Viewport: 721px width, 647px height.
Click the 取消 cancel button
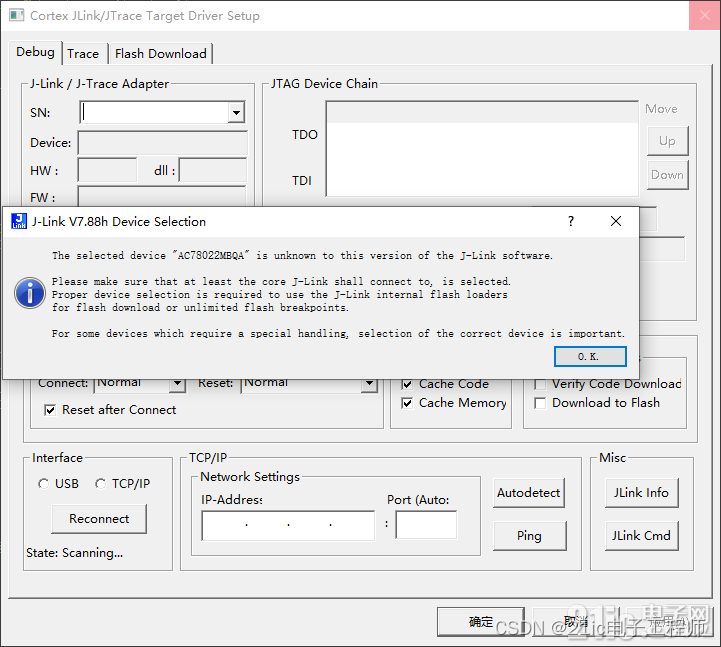coord(576,622)
